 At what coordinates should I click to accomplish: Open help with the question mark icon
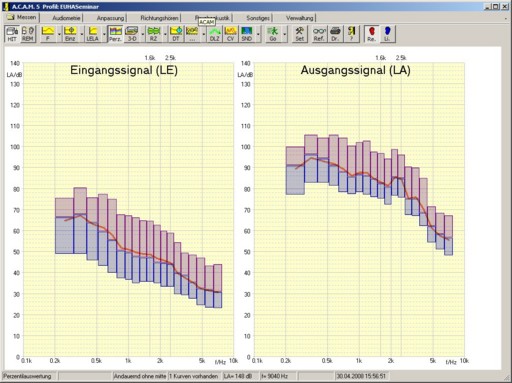(351, 34)
